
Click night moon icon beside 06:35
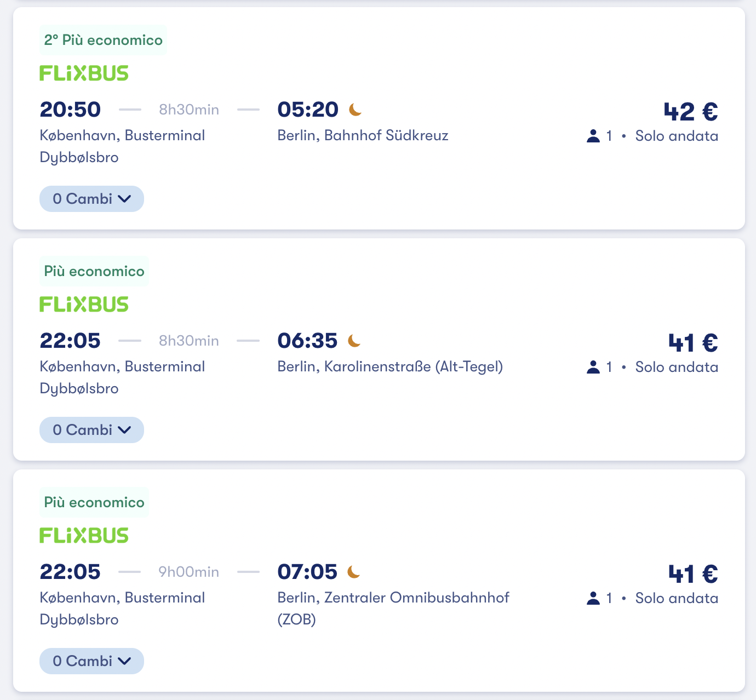point(354,341)
